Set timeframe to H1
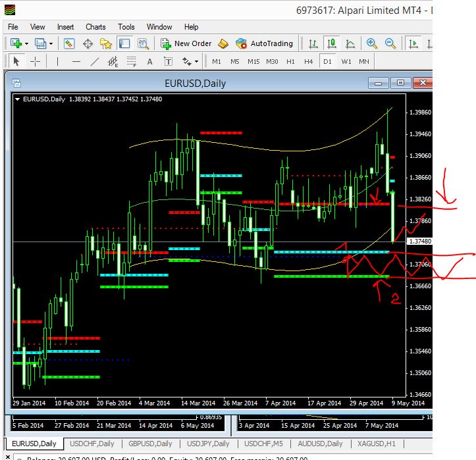476x460 pixels. (x=290, y=62)
